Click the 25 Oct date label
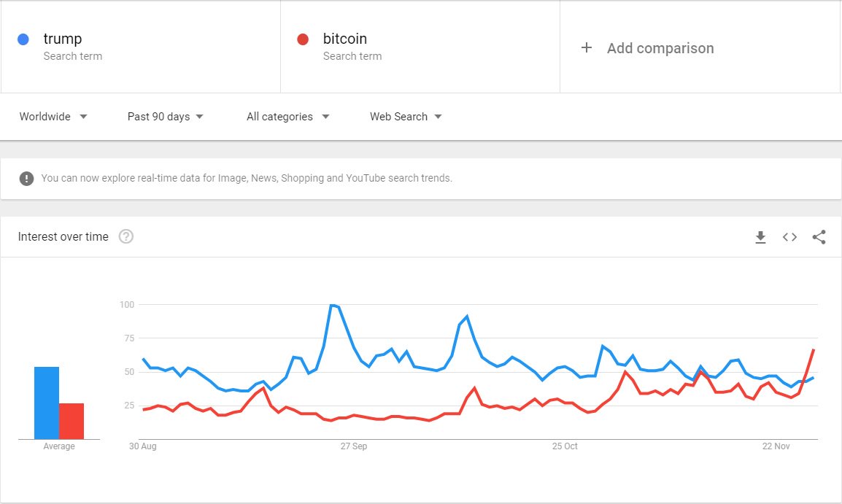The width and height of the screenshot is (842, 504). click(x=565, y=446)
